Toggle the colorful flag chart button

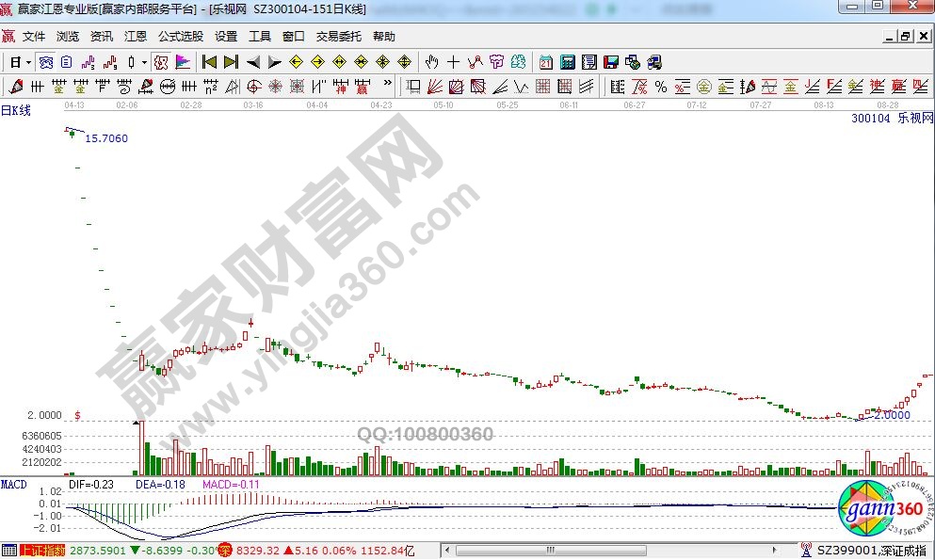coord(183,62)
